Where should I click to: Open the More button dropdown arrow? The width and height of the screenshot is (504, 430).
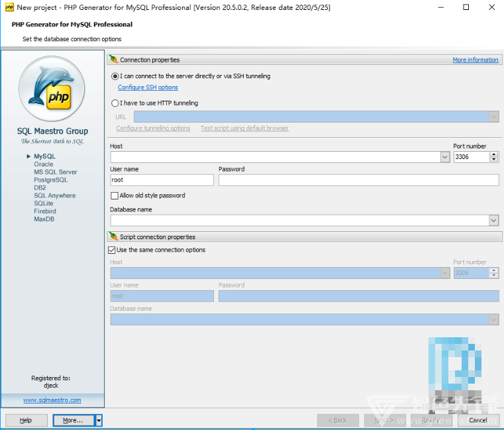(99, 420)
